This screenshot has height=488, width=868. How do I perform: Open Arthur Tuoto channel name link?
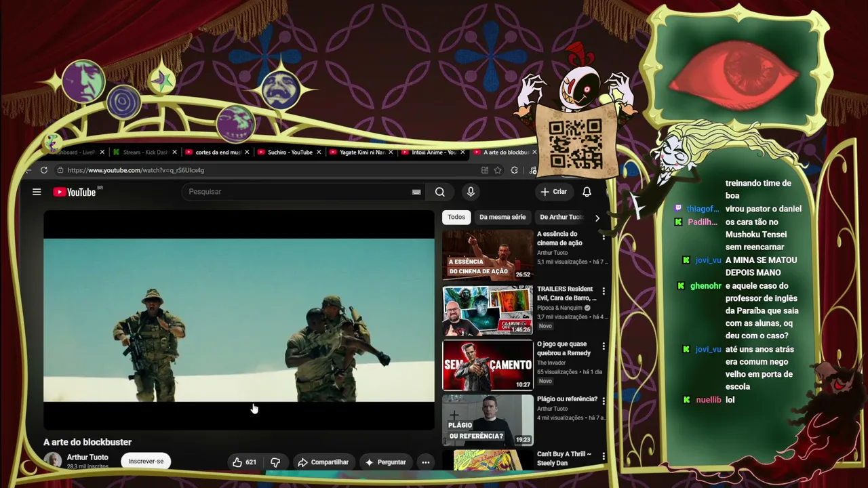(87, 457)
